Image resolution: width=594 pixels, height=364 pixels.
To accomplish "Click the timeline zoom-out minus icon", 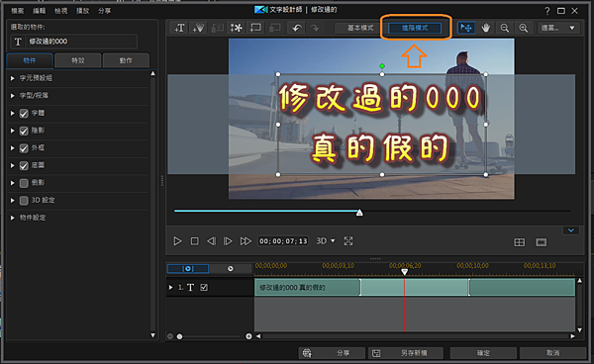I will [170, 336].
